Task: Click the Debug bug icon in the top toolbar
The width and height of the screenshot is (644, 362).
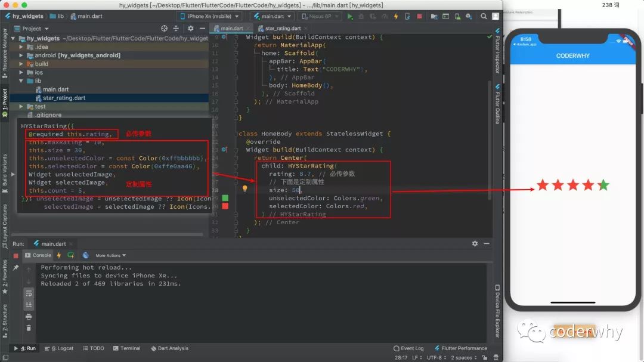Action: [361, 17]
